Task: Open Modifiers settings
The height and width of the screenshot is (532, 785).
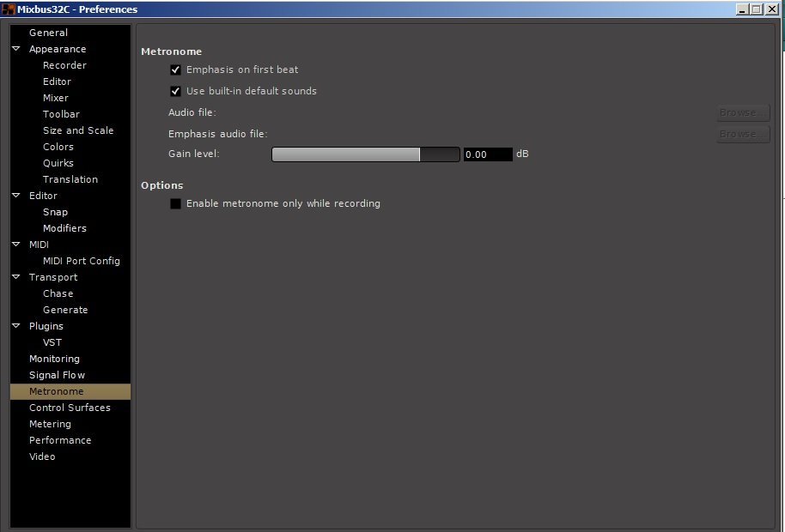Action: pyautogui.click(x=64, y=228)
